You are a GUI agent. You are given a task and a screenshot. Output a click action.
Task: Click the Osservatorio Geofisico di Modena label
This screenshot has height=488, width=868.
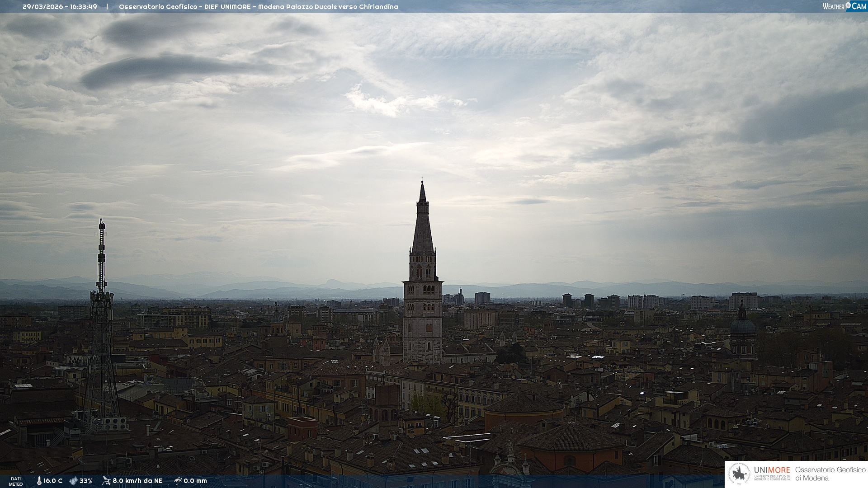830,474
